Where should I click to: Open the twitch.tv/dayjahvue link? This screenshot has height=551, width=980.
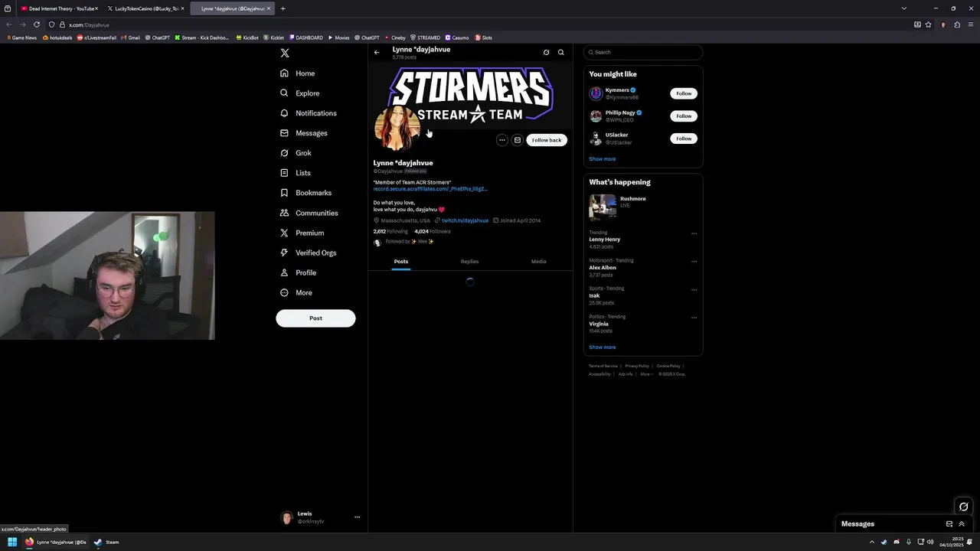(465, 220)
